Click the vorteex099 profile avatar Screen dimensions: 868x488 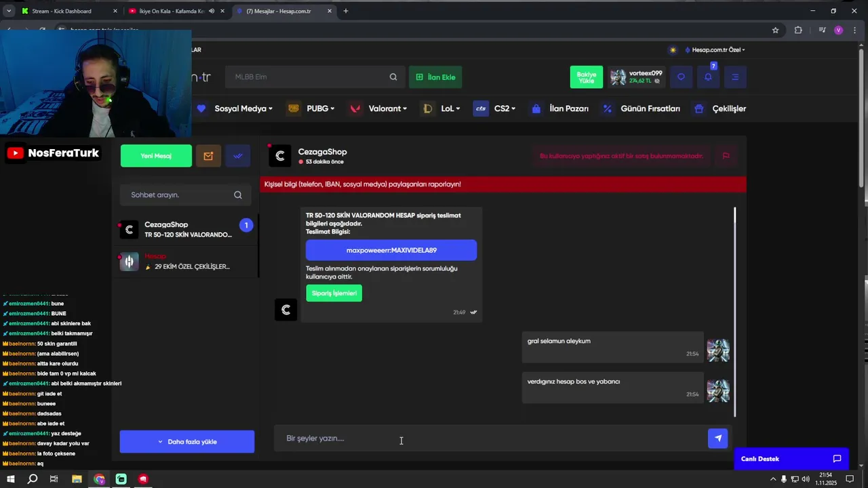coord(618,77)
